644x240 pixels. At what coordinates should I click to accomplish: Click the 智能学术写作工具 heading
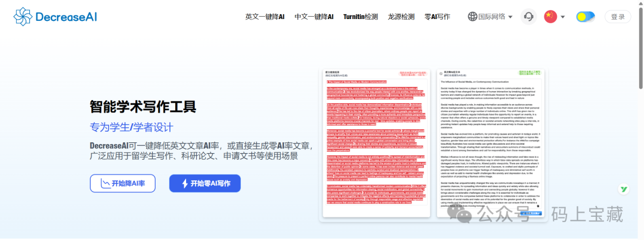pyautogui.click(x=143, y=107)
